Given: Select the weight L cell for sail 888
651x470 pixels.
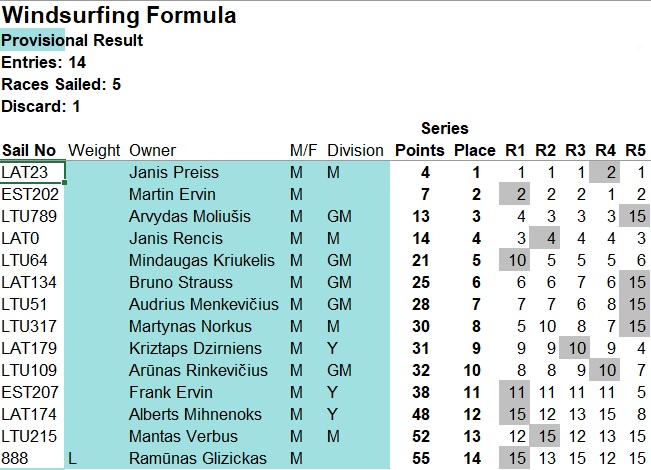Looking at the screenshot, I should pos(73,458).
